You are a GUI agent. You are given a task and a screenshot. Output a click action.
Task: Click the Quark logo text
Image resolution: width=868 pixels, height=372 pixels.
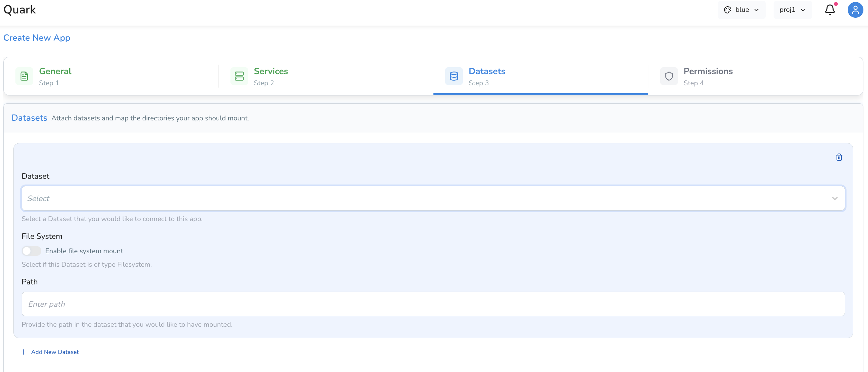pos(20,10)
